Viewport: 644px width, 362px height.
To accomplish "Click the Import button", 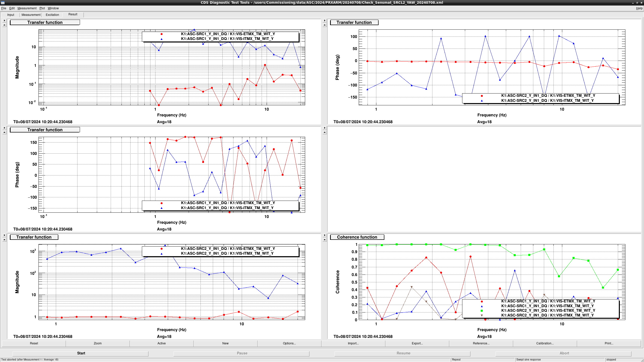I will point(353,343).
